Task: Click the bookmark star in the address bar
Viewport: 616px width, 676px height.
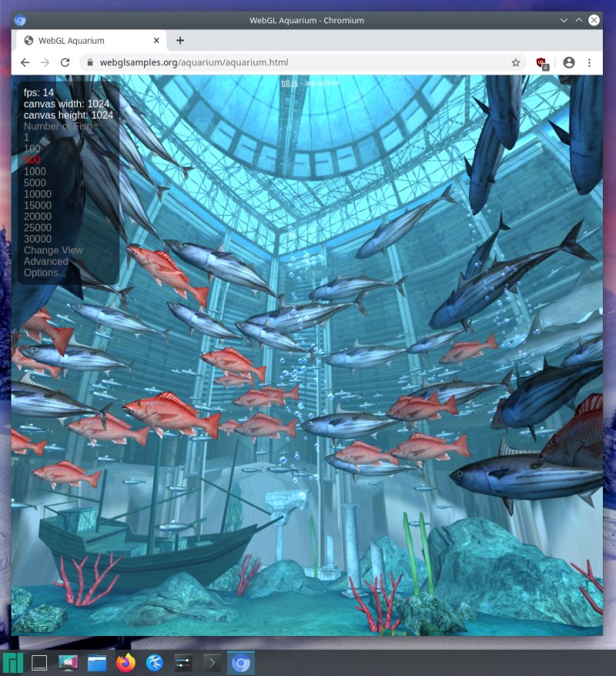Action: [x=517, y=62]
